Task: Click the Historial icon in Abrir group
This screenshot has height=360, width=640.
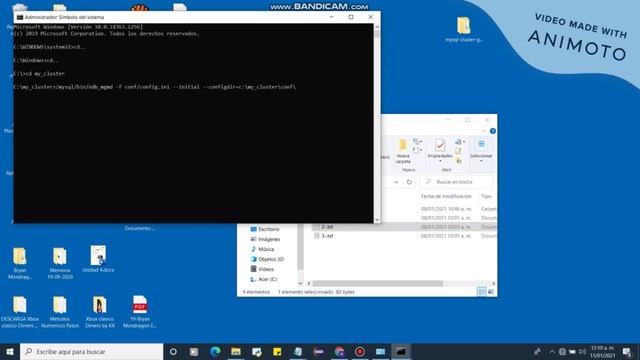Action: [x=458, y=161]
